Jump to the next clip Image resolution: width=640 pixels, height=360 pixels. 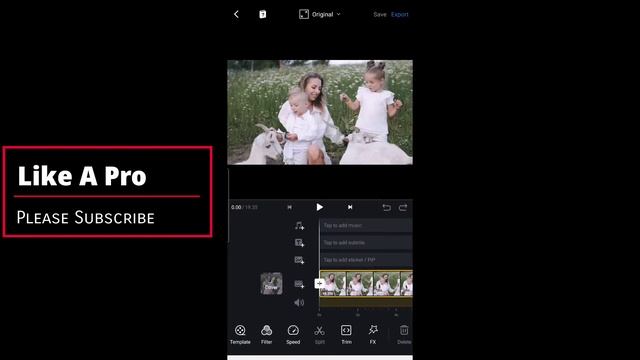(x=350, y=207)
